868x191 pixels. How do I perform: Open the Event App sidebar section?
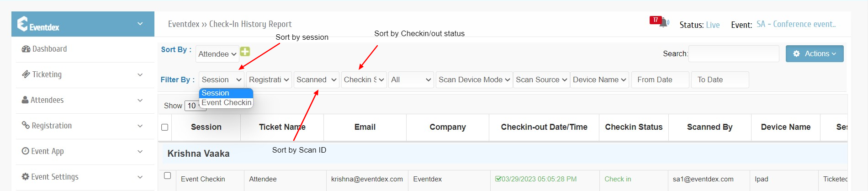click(47, 151)
